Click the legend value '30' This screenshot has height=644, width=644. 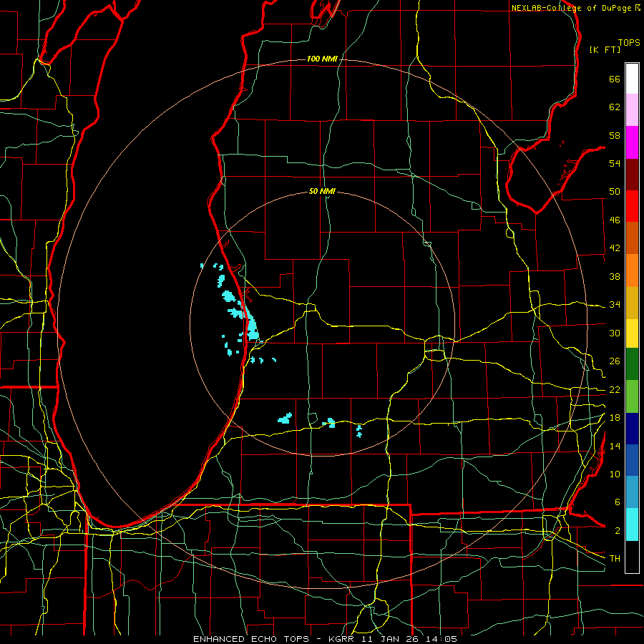[615, 333]
